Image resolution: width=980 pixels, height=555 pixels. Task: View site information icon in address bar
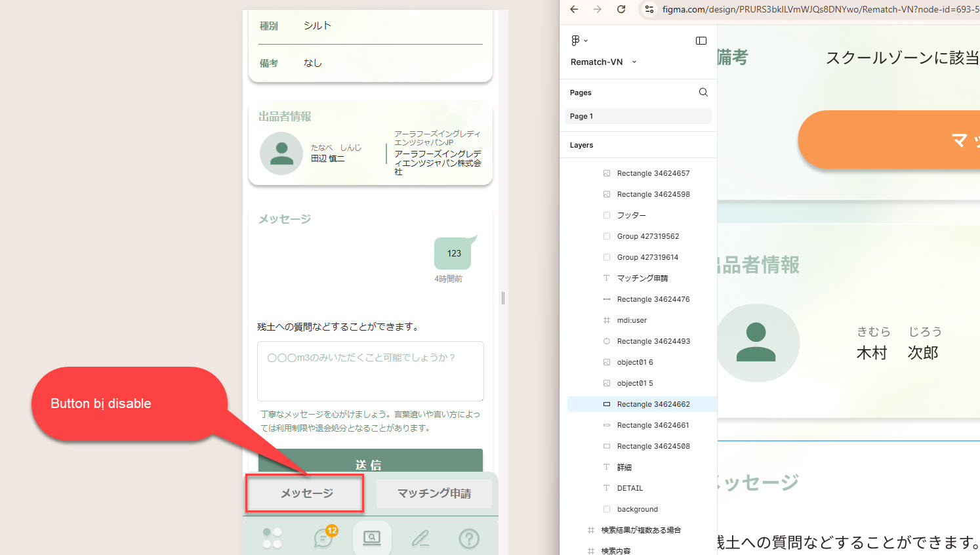(x=649, y=9)
